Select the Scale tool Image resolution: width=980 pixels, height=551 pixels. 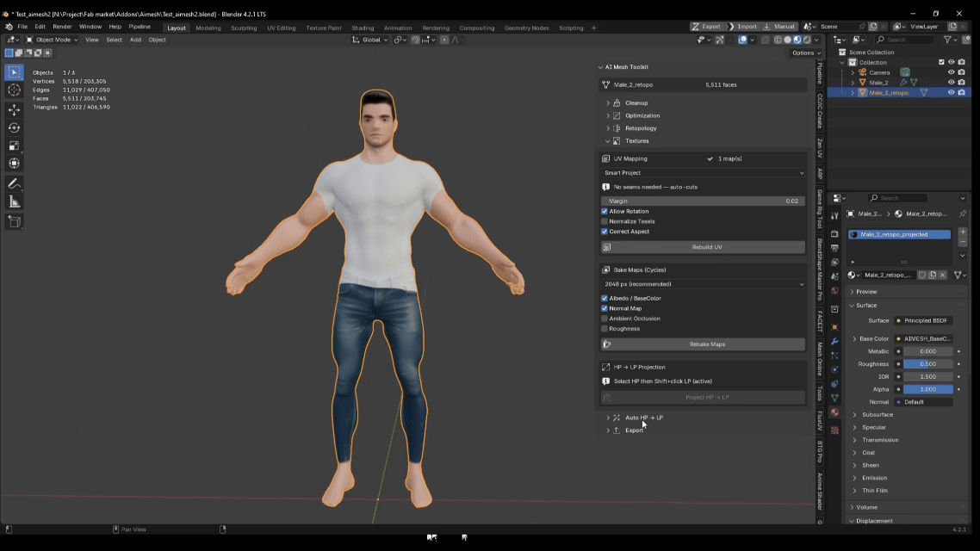[15, 145]
